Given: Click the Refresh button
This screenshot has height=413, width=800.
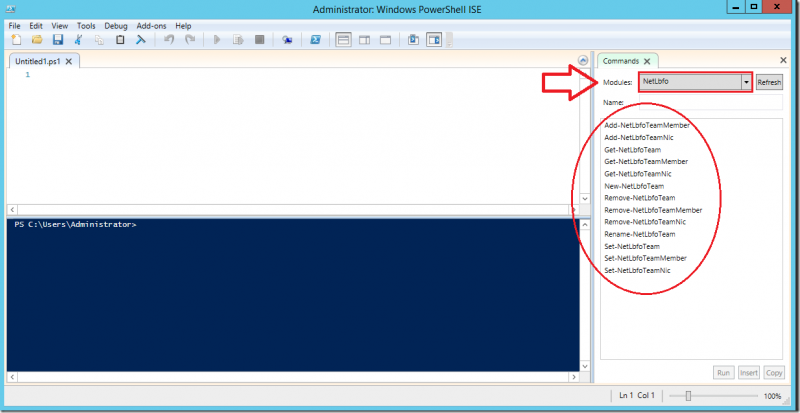Looking at the screenshot, I should 769,82.
